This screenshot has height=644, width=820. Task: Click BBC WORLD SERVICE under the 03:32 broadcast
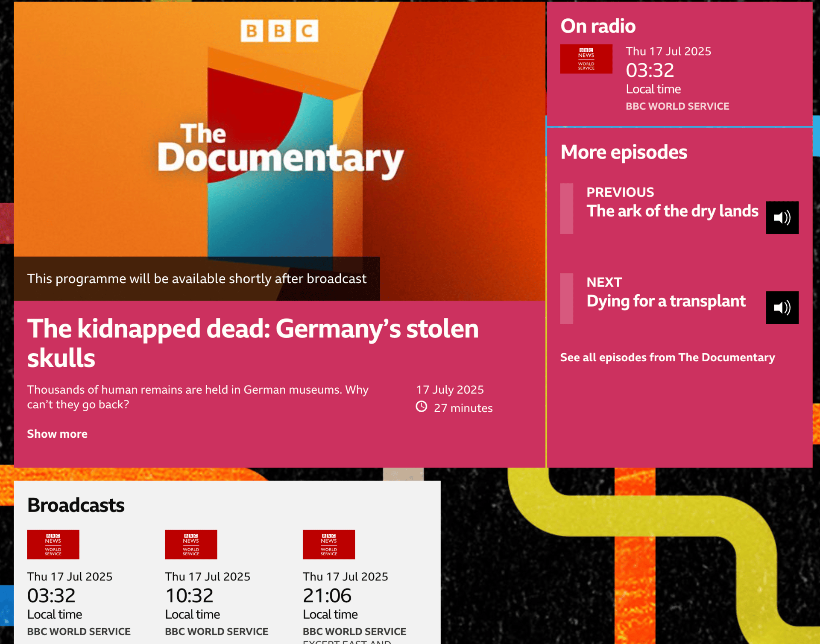click(79, 632)
